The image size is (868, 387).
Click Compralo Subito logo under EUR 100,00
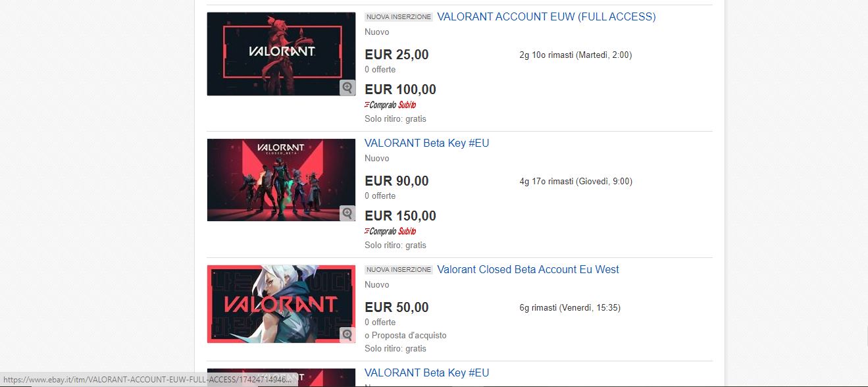tap(390, 105)
